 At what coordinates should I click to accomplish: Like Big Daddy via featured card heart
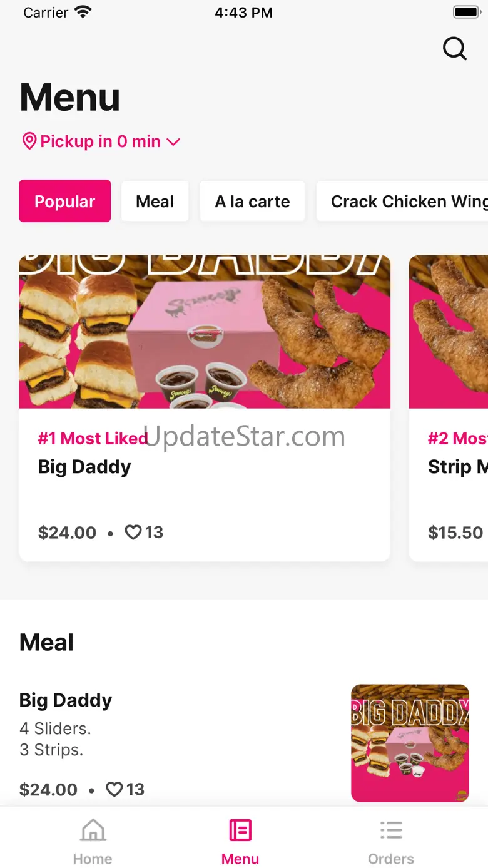[x=133, y=533]
